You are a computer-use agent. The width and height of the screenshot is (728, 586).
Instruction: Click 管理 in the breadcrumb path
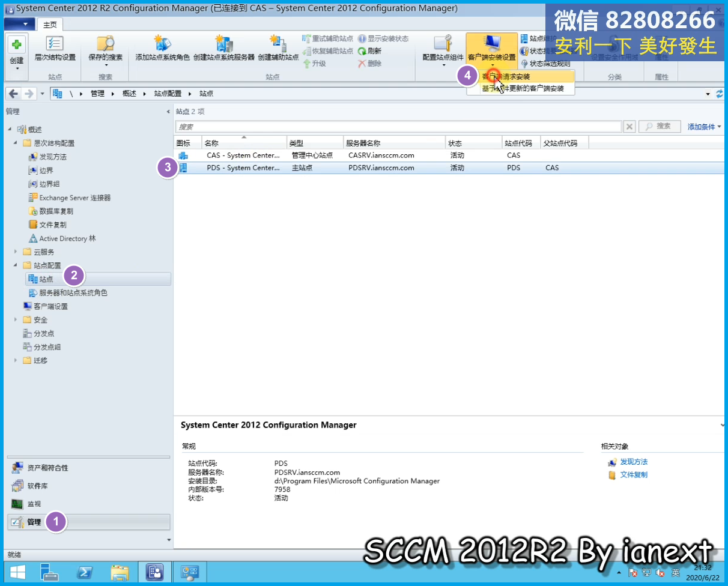97,94
